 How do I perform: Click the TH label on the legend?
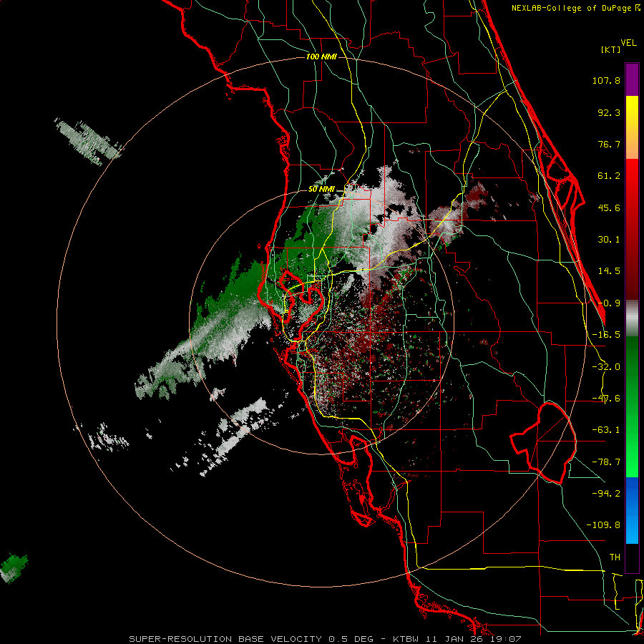(615, 557)
